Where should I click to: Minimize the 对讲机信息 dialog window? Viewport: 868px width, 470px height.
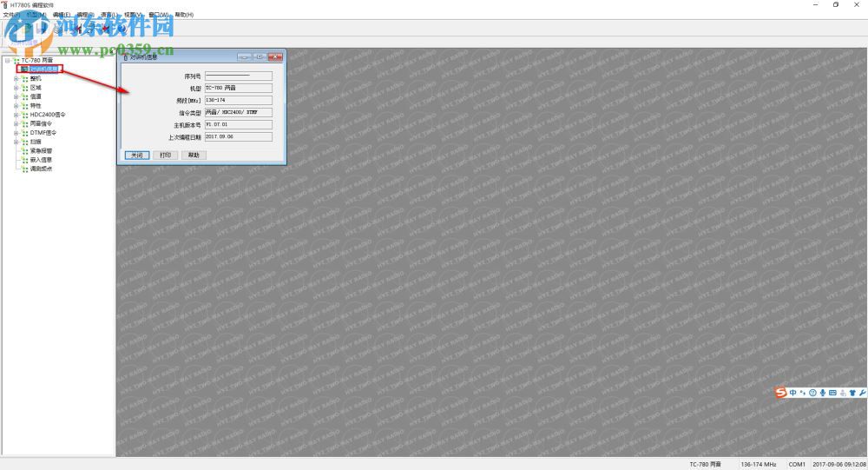[244, 57]
